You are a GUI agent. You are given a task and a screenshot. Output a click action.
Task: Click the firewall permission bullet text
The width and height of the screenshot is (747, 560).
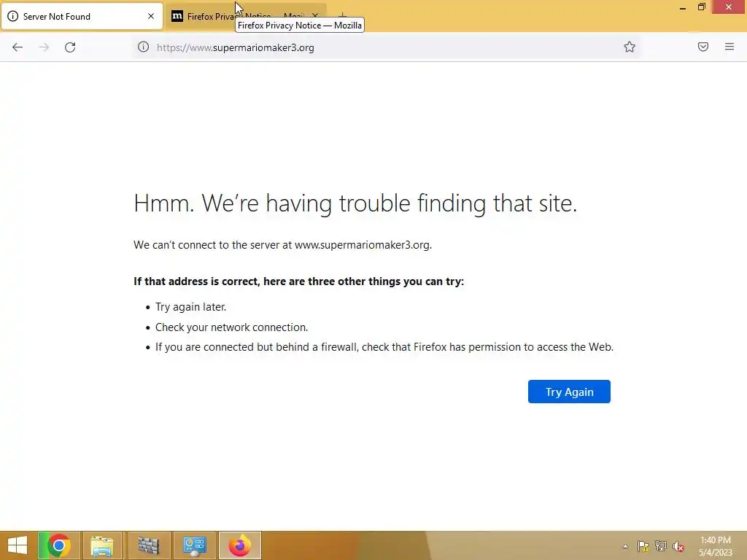coord(384,347)
